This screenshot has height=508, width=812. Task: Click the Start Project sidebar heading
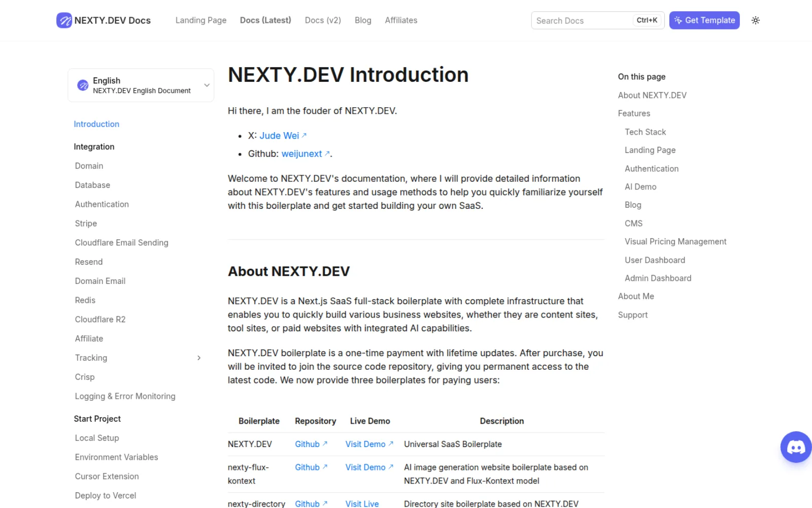pyautogui.click(x=97, y=419)
